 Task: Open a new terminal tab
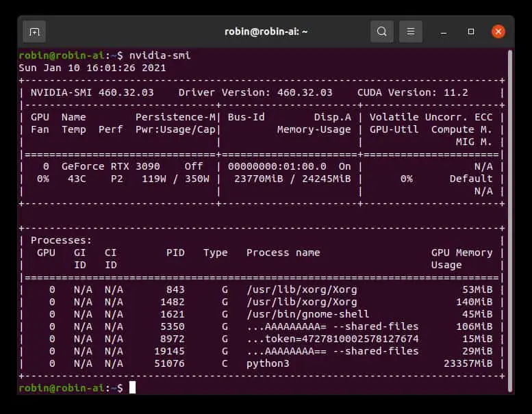click(x=34, y=32)
